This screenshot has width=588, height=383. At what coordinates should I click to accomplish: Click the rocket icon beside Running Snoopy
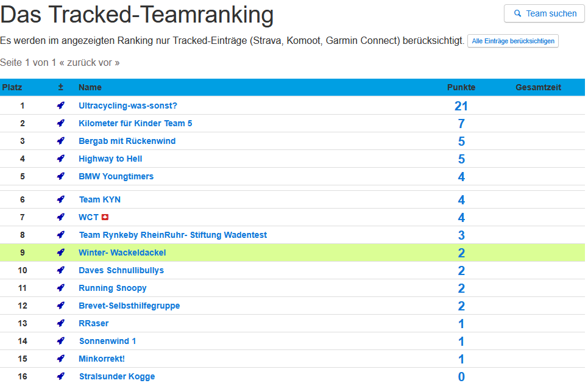tap(60, 288)
